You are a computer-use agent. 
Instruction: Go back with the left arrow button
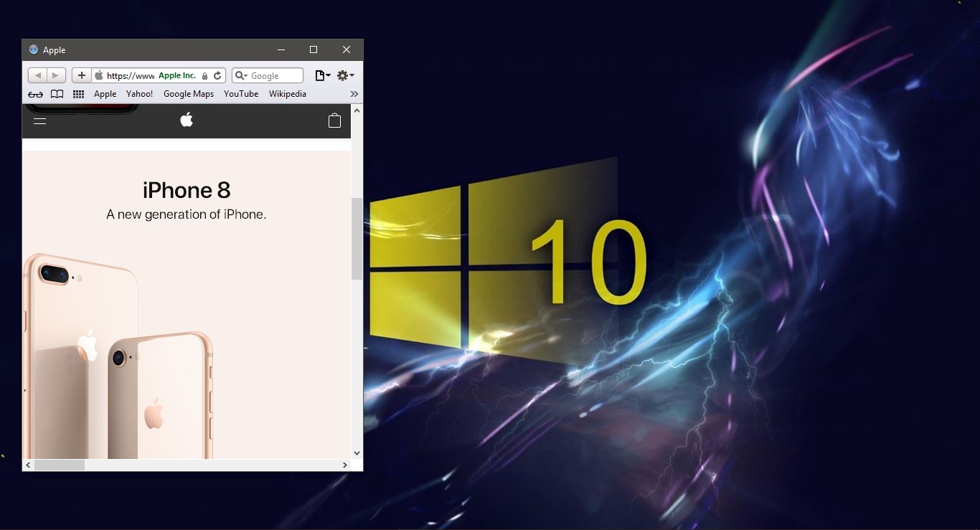coord(37,75)
